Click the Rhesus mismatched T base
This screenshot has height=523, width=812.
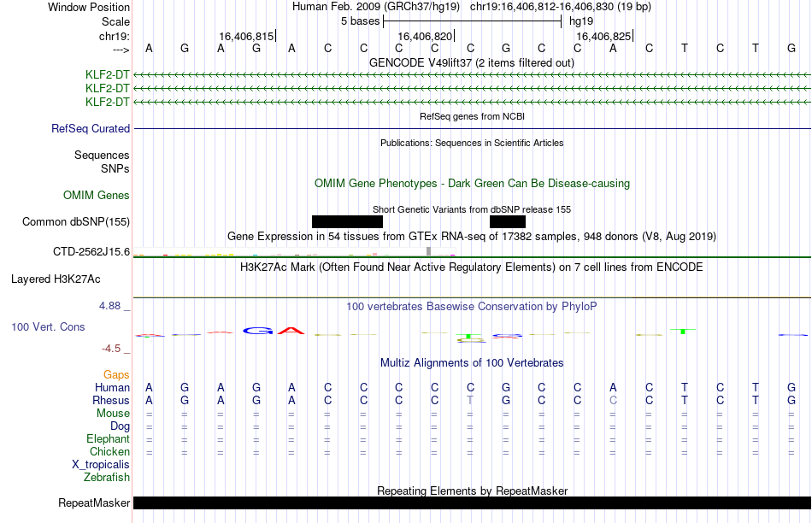pos(470,400)
